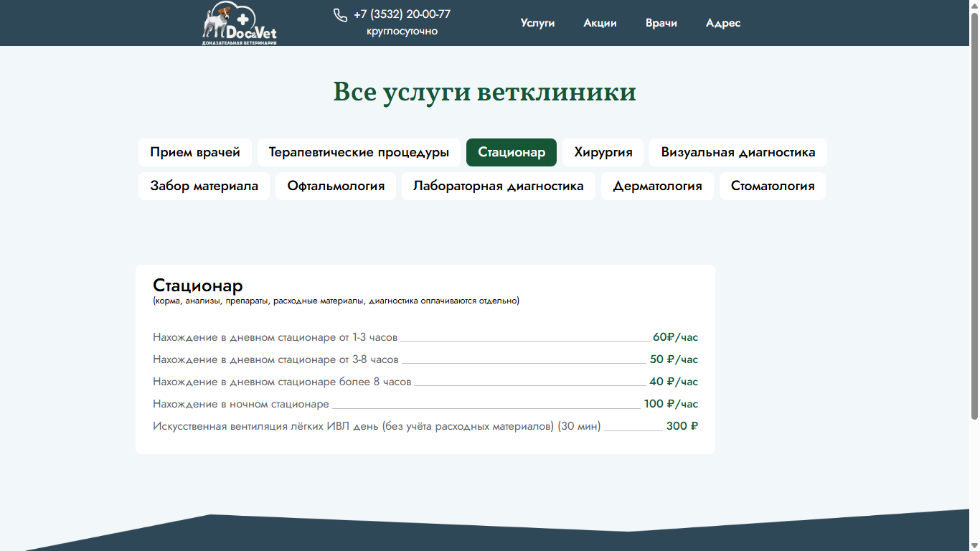Open the Офтальмология category
980x551 pixels.
tap(336, 186)
